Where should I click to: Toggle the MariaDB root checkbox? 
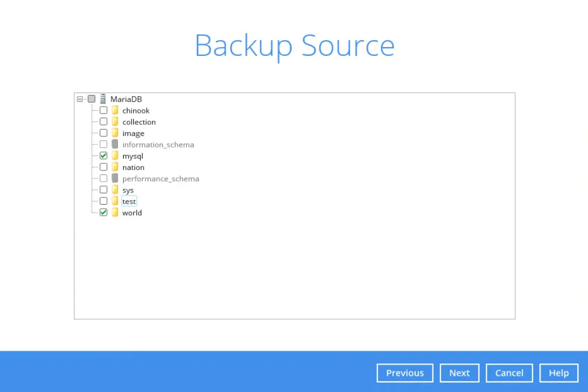coord(92,99)
